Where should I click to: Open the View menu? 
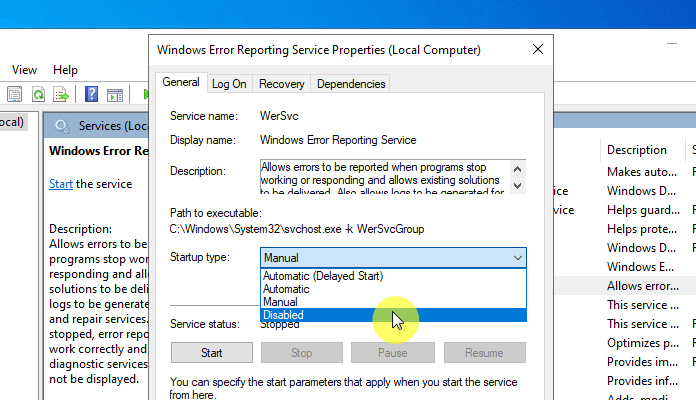[24, 70]
